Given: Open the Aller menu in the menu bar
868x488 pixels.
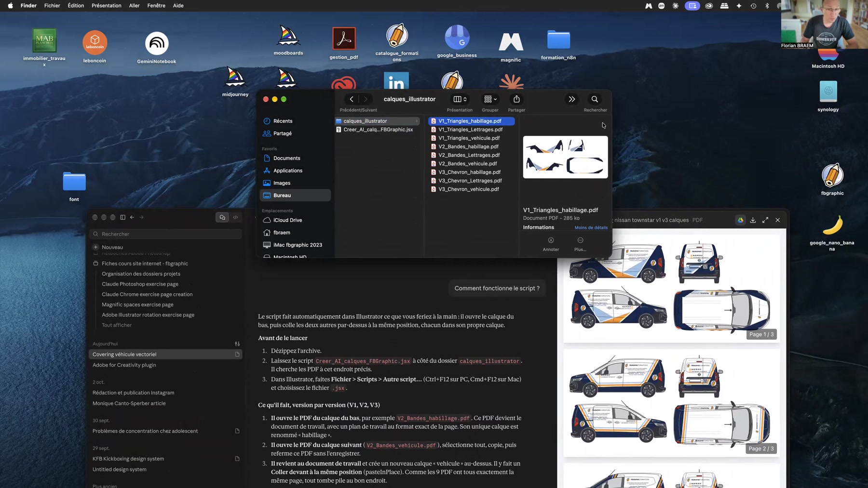Looking at the screenshot, I should 134,6.
